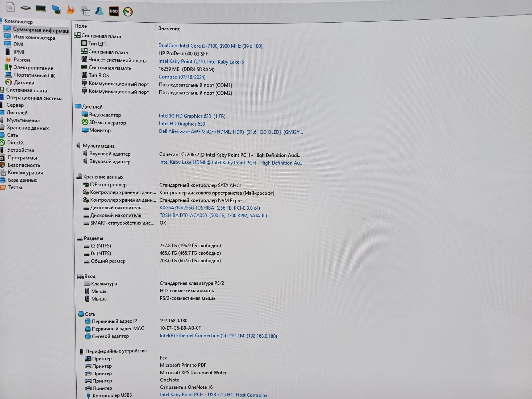Open 'Intel(R) HD Graphics 630 (1 ГБ)' link
Viewport: 532px width, 399px height.
192,116
